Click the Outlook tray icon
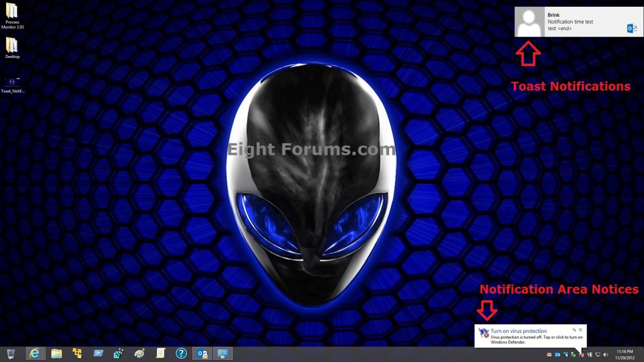Viewport: 644px width, 362px height. pyautogui.click(x=557, y=355)
